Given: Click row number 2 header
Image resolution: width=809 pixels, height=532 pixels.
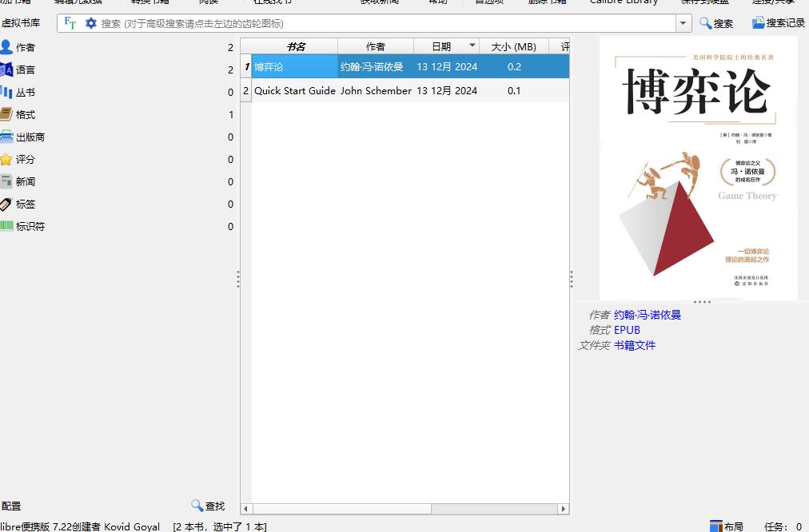Looking at the screenshot, I should click(246, 91).
